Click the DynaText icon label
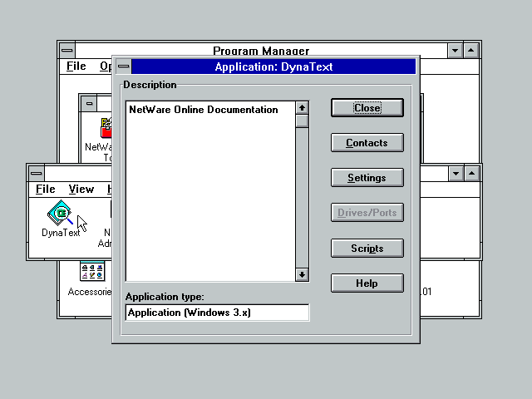This screenshot has width=532, height=399. (61, 233)
